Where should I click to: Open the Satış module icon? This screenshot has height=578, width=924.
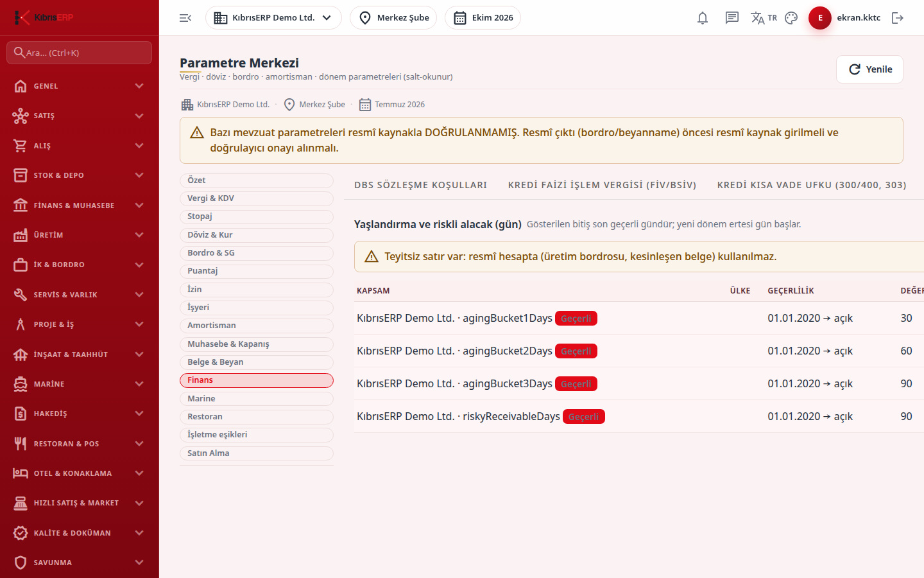pyautogui.click(x=21, y=116)
